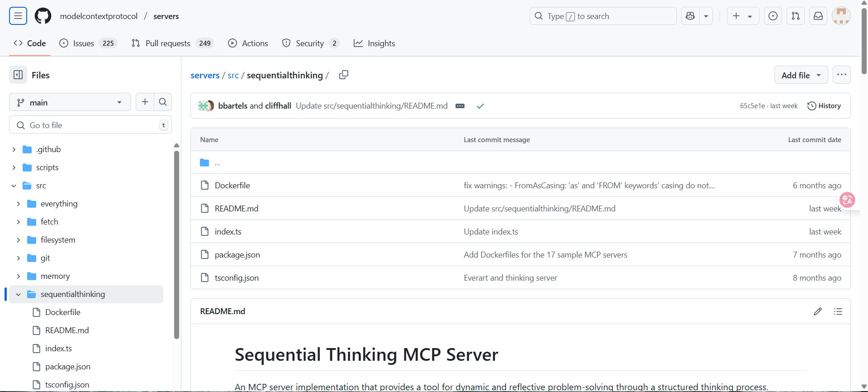Click the Go to file input

pos(90,125)
